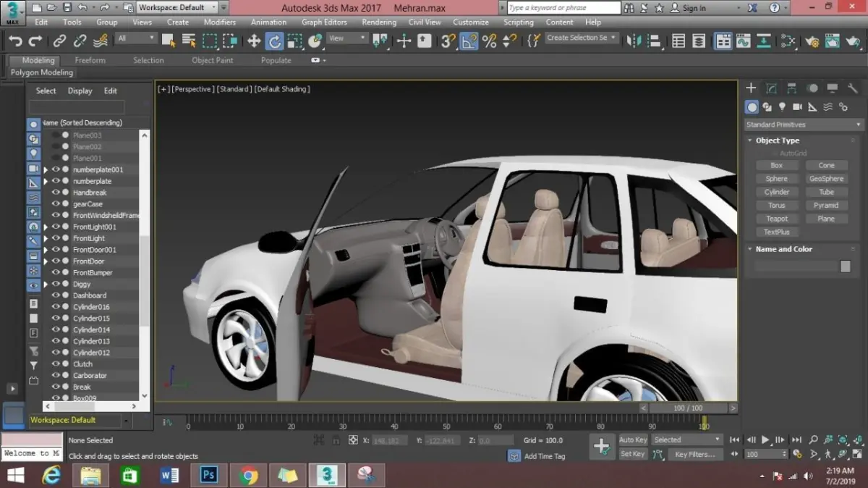Open the Mirror tool
Image resolution: width=868 pixels, height=488 pixels.
(x=634, y=41)
